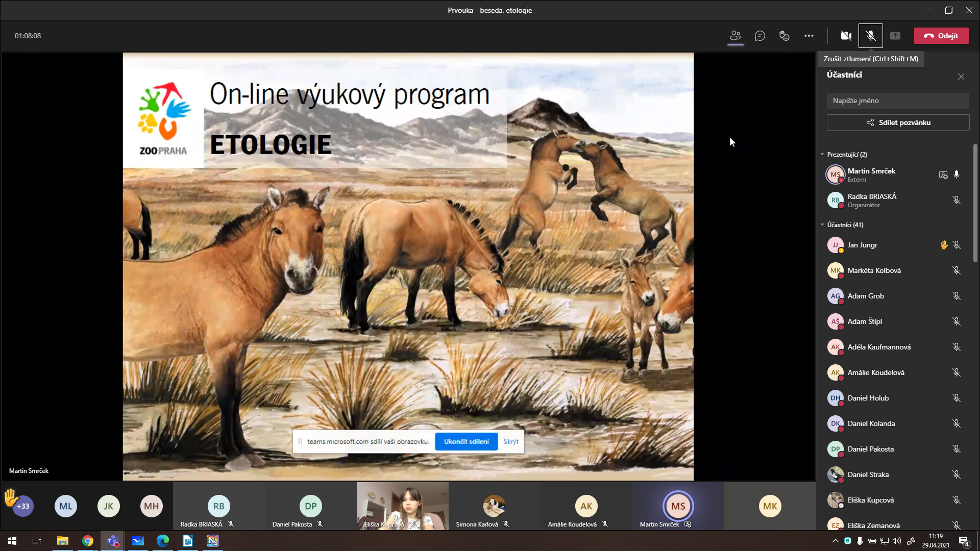Open the Windows Start menu

(12, 541)
